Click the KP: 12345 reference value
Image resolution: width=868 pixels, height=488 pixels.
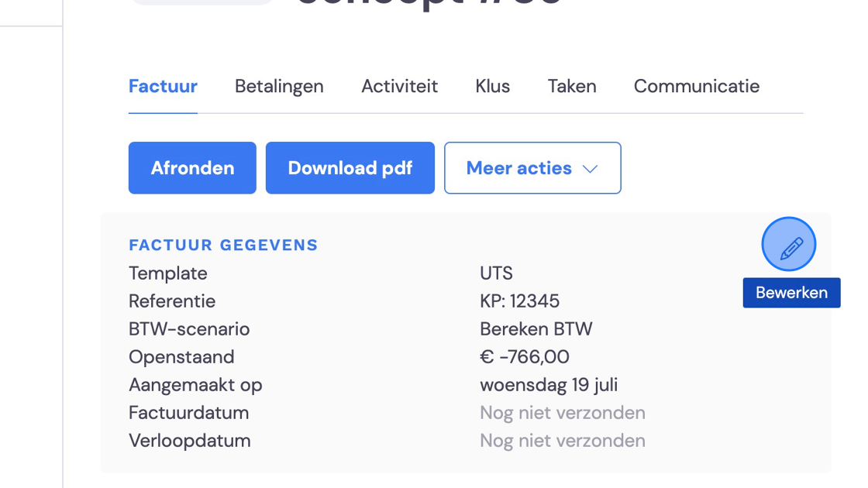pyautogui.click(x=520, y=301)
